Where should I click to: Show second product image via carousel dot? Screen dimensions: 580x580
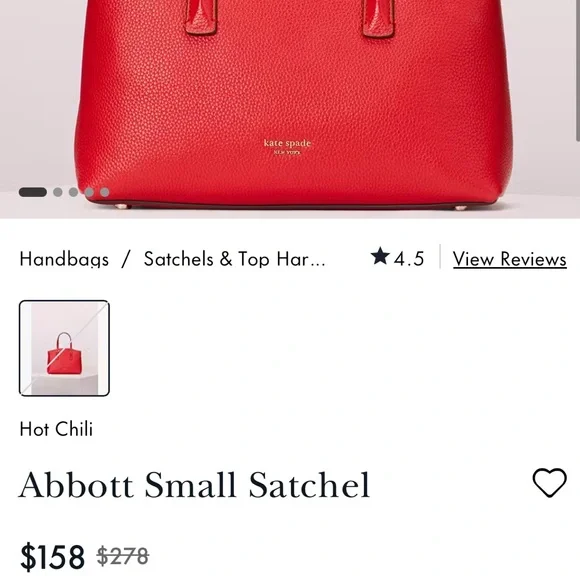pos(57,192)
